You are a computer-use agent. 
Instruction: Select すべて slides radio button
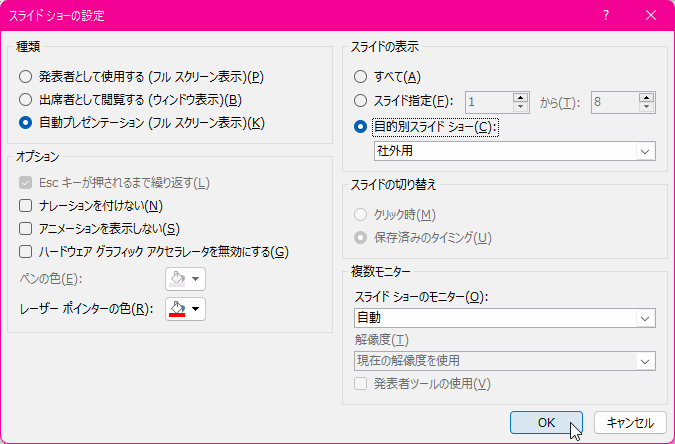click(361, 77)
